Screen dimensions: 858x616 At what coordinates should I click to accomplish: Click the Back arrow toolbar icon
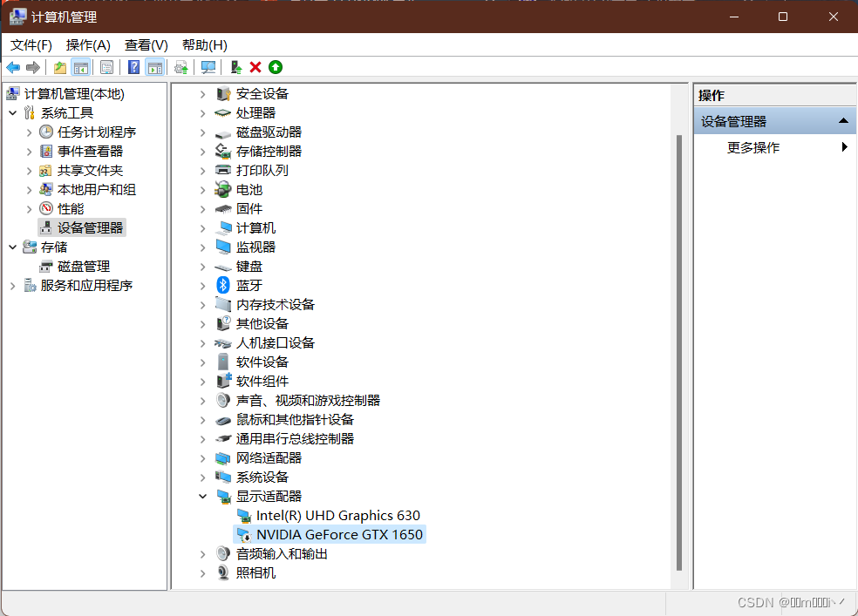click(x=13, y=68)
